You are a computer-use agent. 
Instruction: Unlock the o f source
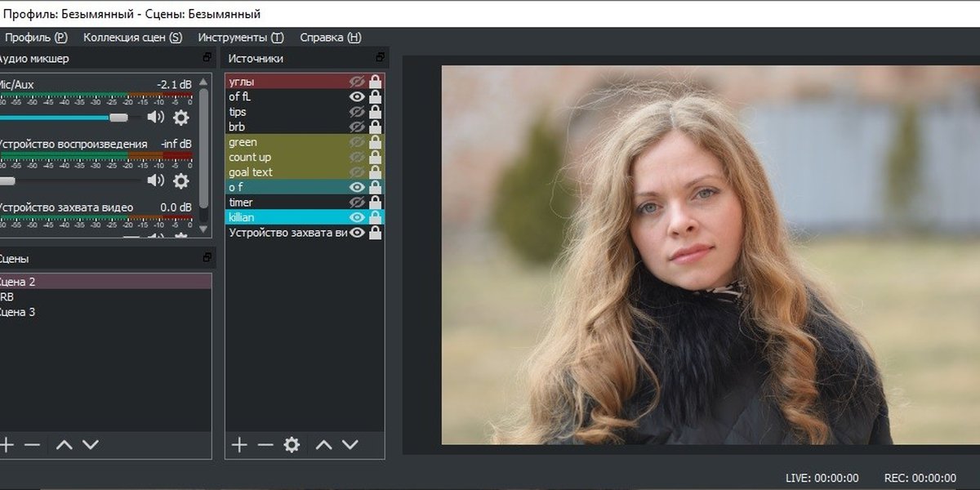[375, 187]
